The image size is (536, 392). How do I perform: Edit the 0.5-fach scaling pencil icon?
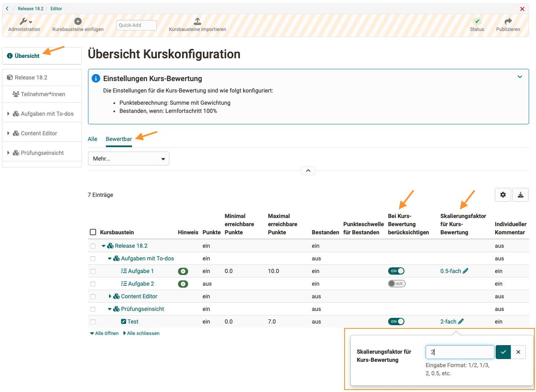[466, 271]
